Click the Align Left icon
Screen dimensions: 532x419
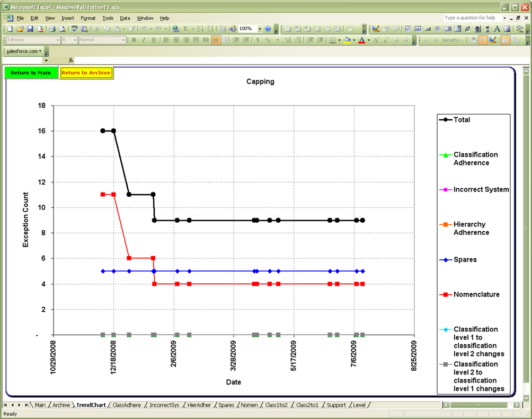(x=166, y=40)
